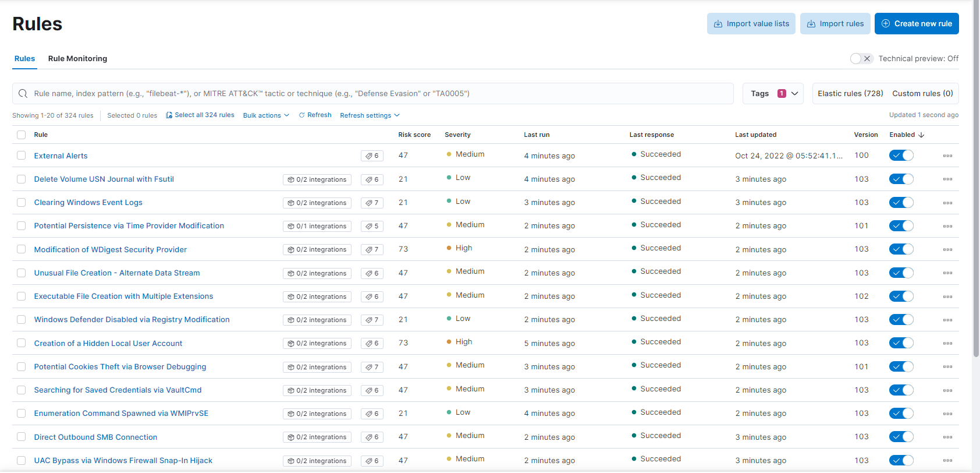Sort by Last run column
980x473 pixels.
(x=537, y=135)
